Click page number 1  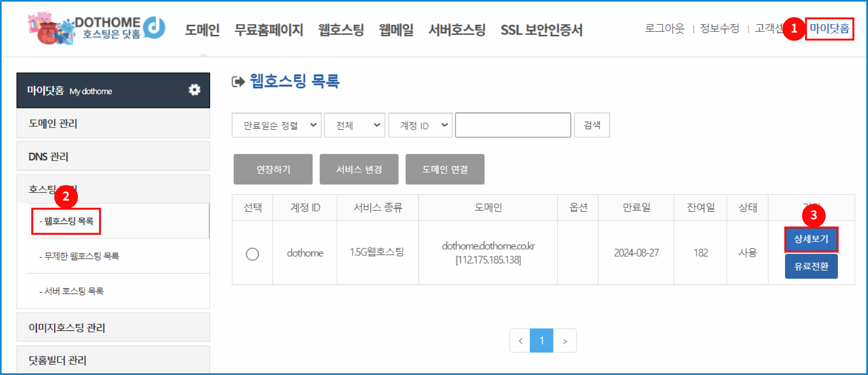click(x=541, y=341)
